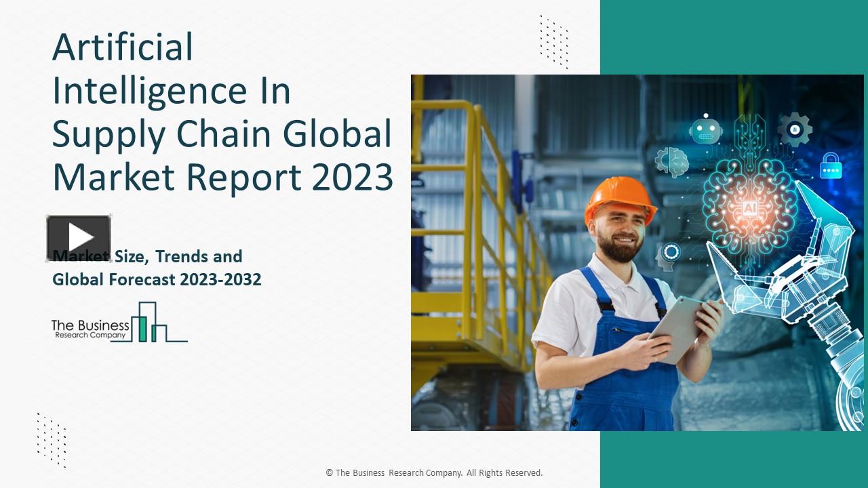The height and width of the screenshot is (488, 868).
Task: Select the slide title text
Action: [222, 112]
